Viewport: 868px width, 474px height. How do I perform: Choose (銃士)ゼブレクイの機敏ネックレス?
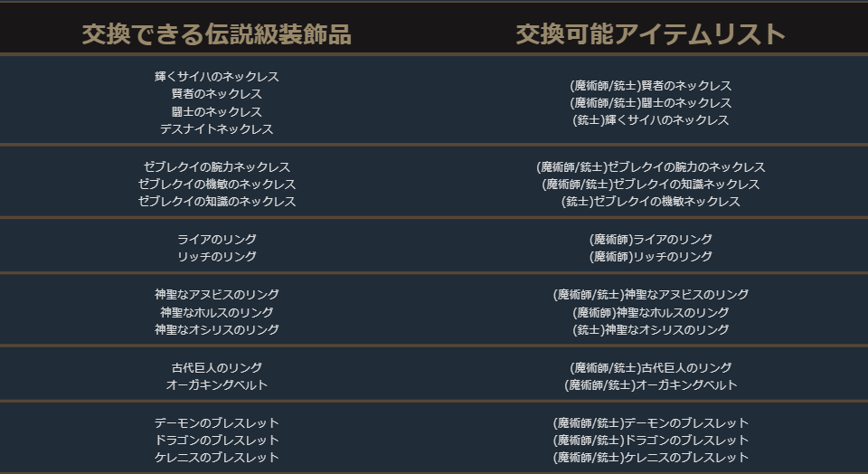click(650, 202)
